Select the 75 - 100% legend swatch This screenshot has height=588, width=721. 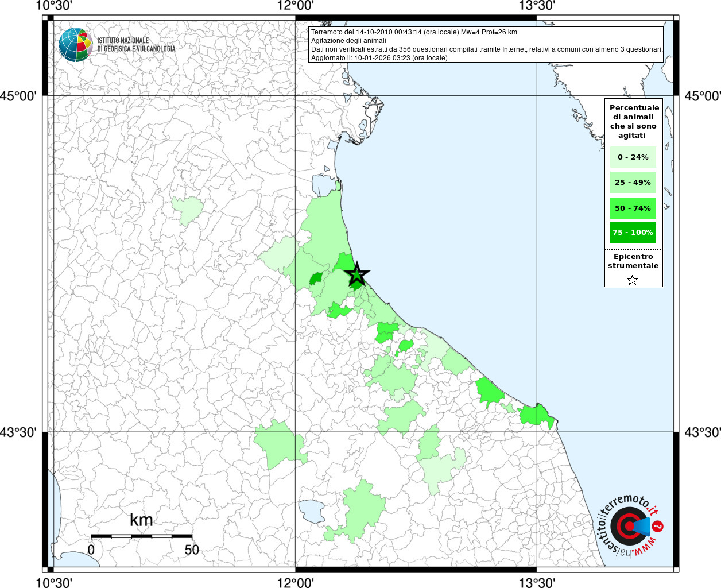pos(633,233)
